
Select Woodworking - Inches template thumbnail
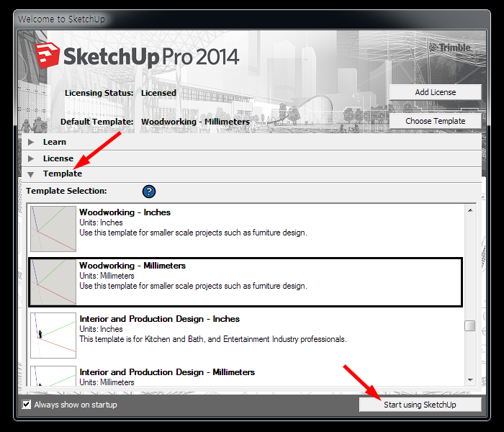(x=53, y=229)
